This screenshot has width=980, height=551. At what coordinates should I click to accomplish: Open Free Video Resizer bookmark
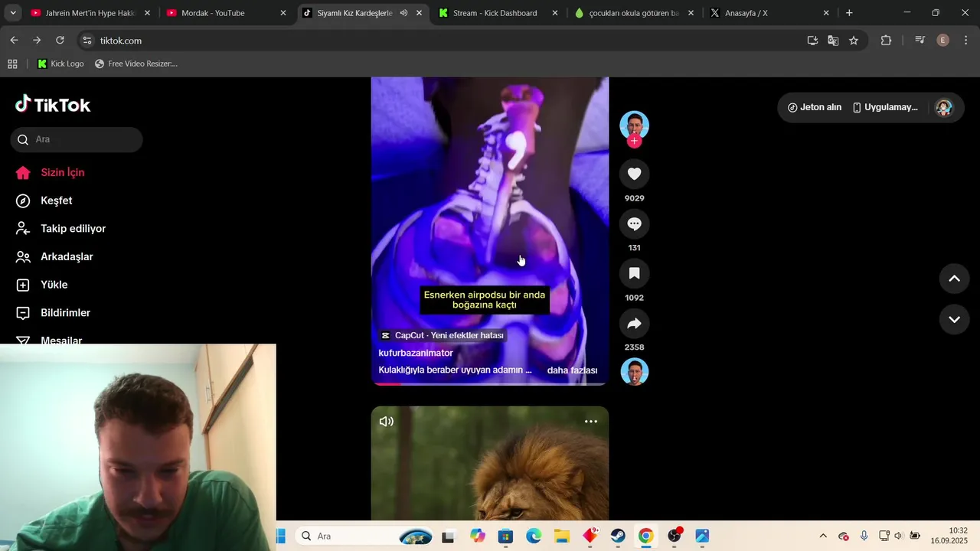tap(136, 64)
